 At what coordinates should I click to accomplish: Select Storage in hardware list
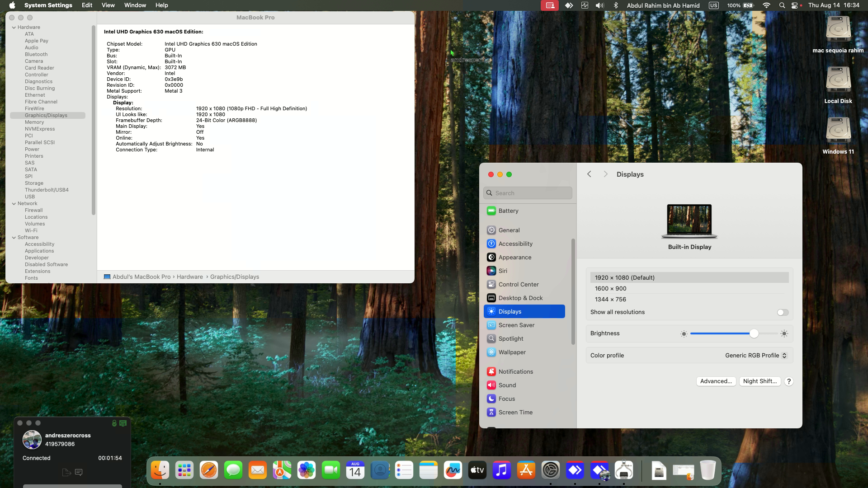coord(34,183)
